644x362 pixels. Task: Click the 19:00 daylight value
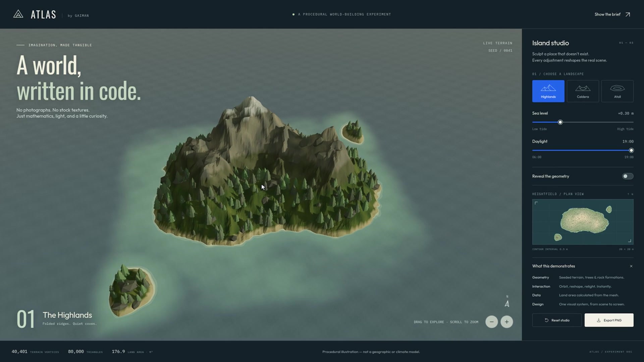pos(628,141)
